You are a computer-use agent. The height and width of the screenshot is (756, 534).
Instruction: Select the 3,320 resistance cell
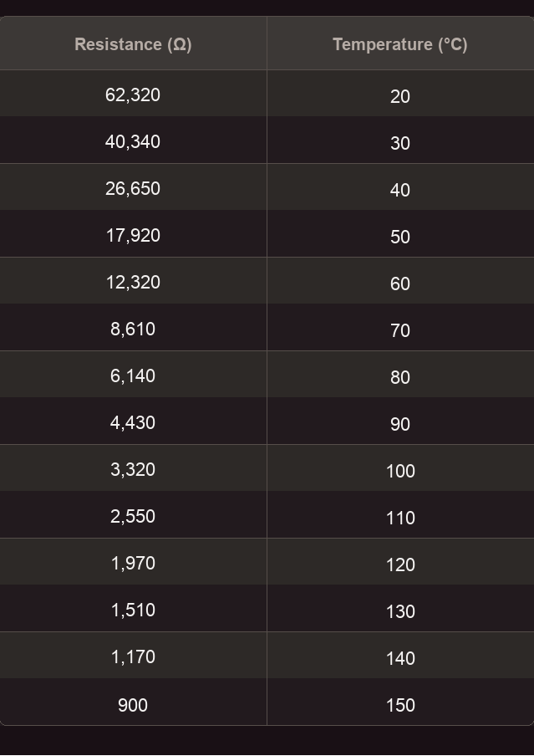[133, 467]
